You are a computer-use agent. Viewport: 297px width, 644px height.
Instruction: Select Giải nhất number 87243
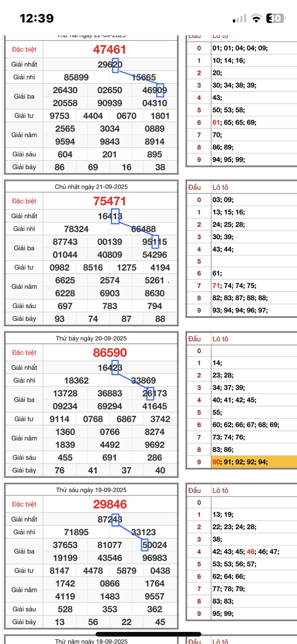click(x=110, y=519)
